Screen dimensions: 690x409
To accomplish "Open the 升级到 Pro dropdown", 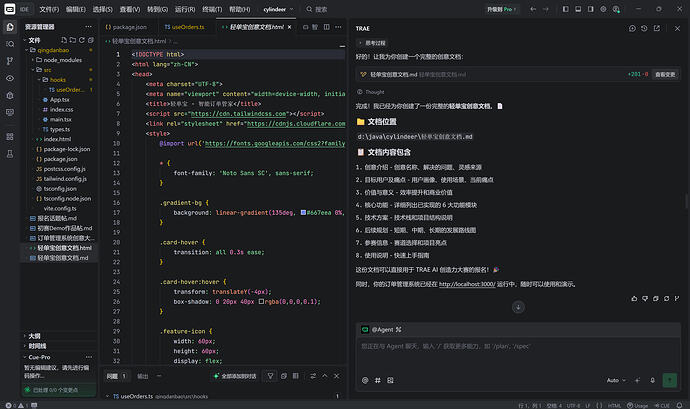I will 502,9.
